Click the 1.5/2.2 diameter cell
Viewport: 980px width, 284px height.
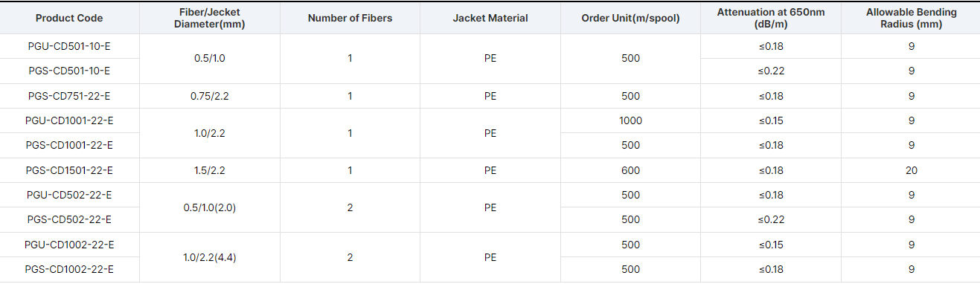tap(210, 170)
